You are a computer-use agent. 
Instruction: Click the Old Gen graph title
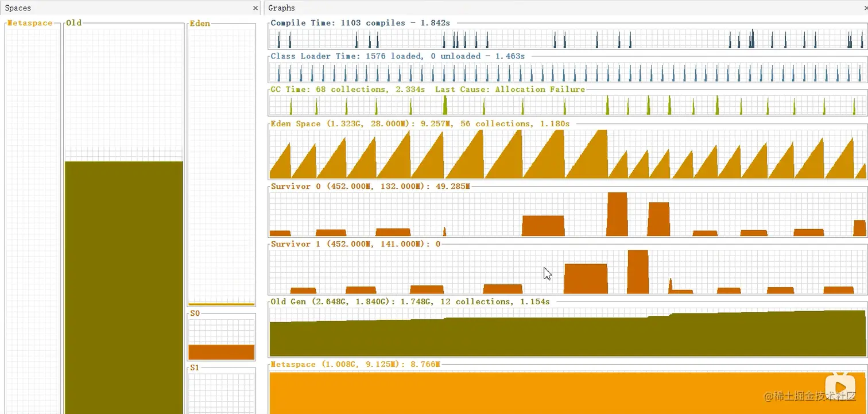410,301
